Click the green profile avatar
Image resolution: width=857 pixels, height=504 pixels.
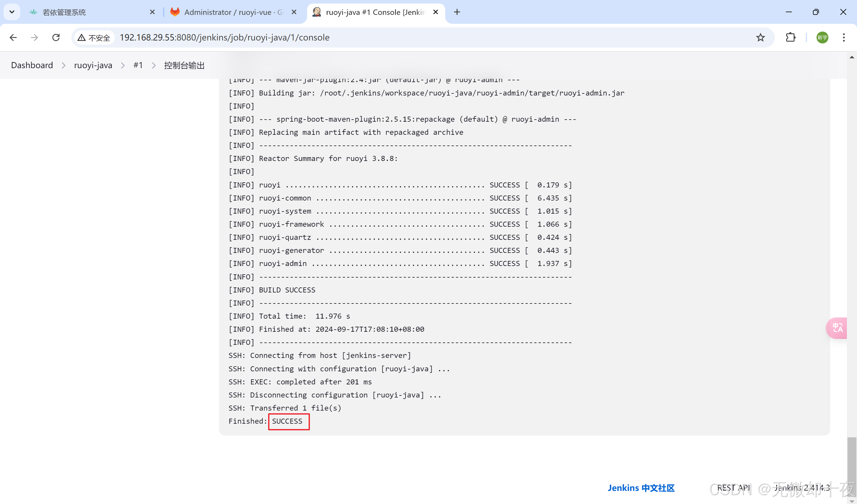pos(822,37)
